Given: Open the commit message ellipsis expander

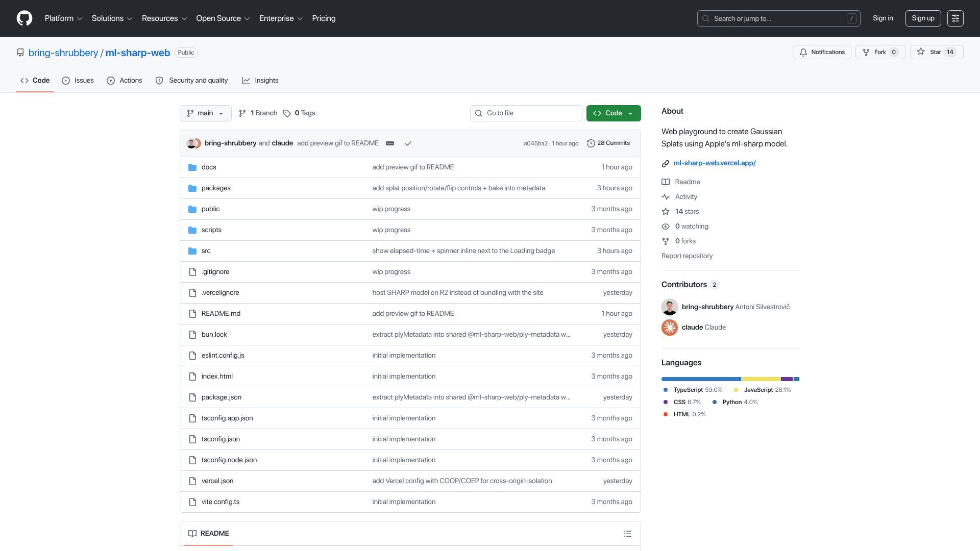Looking at the screenshot, I should coord(390,143).
